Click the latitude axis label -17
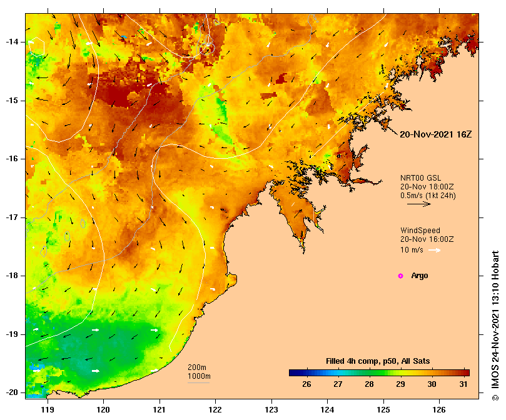 click(x=13, y=217)
